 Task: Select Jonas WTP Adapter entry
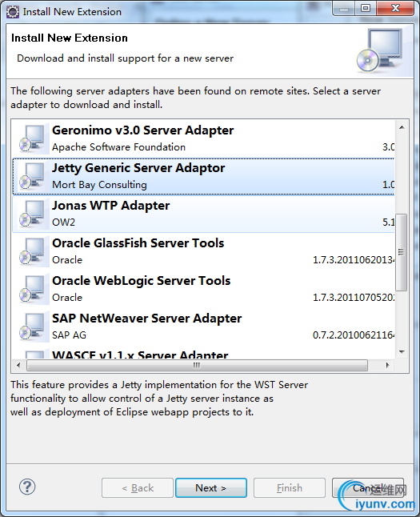coord(203,214)
